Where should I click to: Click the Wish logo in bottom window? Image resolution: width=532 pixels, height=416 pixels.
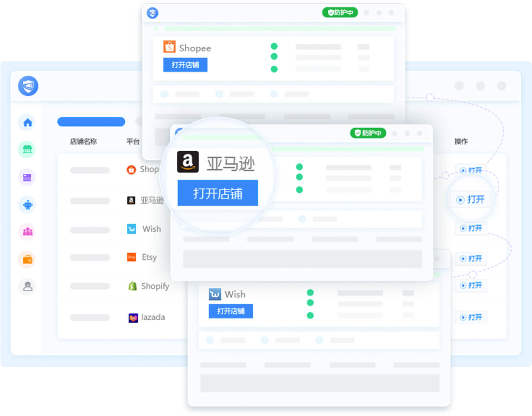pos(215,294)
